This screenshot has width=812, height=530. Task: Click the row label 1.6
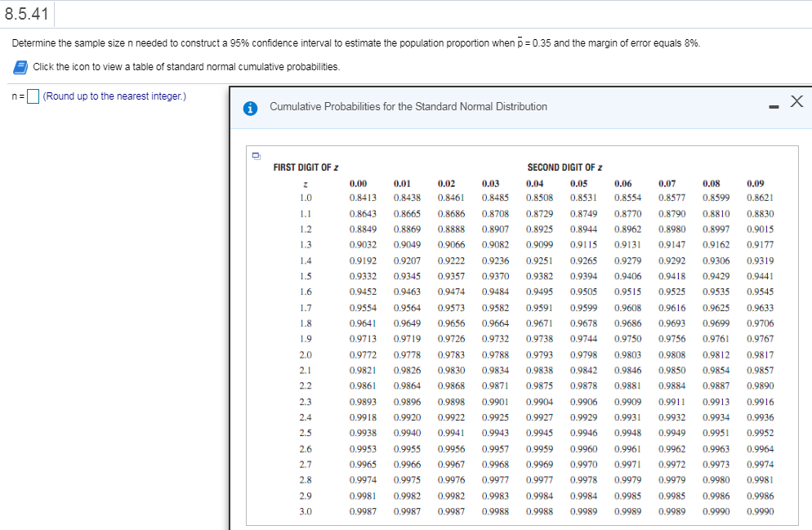tap(306, 292)
